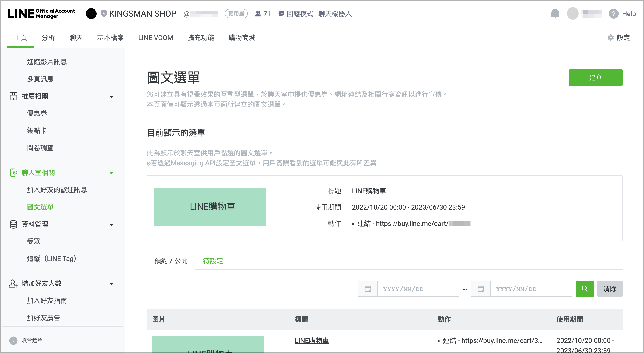Click the 2022/10/20 00:00 - 2023/06/30 23:59 period in info card
644x353 pixels.
tap(408, 207)
